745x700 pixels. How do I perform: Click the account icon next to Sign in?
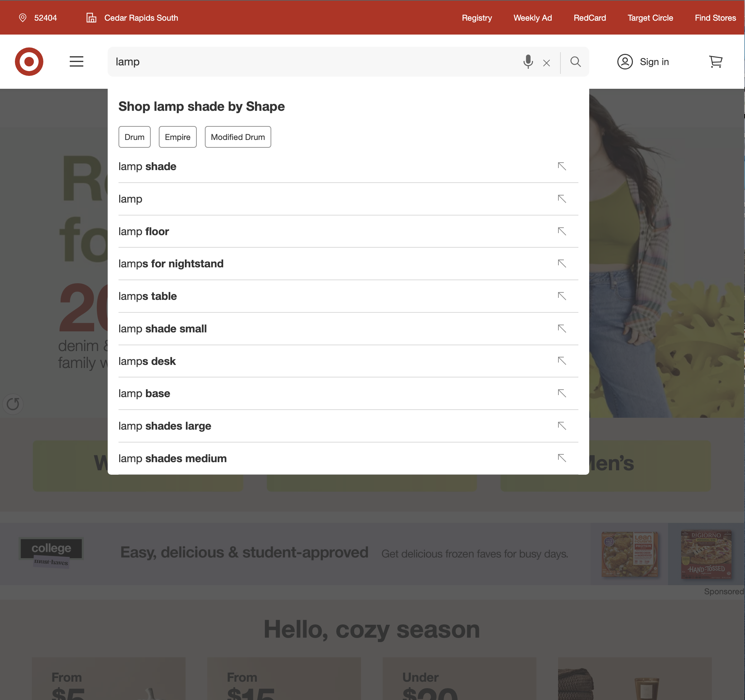[x=625, y=62]
